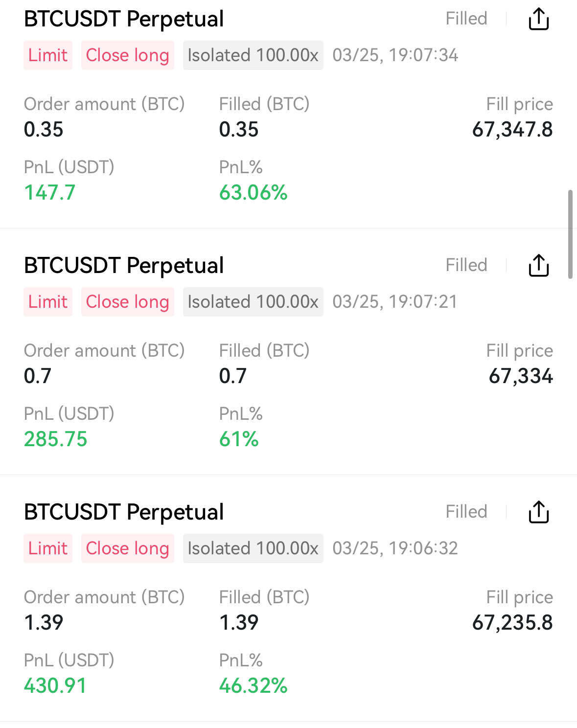Tap Close long tag on 19:07:21 order
The width and height of the screenshot is (577, 728).
(127, 302)
